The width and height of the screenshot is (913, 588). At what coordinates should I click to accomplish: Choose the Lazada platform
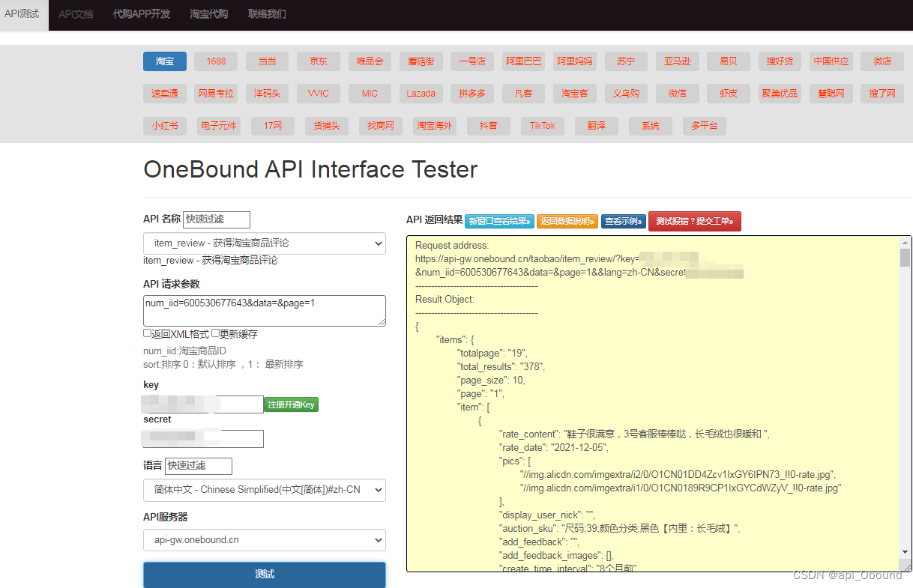(421, 94)
